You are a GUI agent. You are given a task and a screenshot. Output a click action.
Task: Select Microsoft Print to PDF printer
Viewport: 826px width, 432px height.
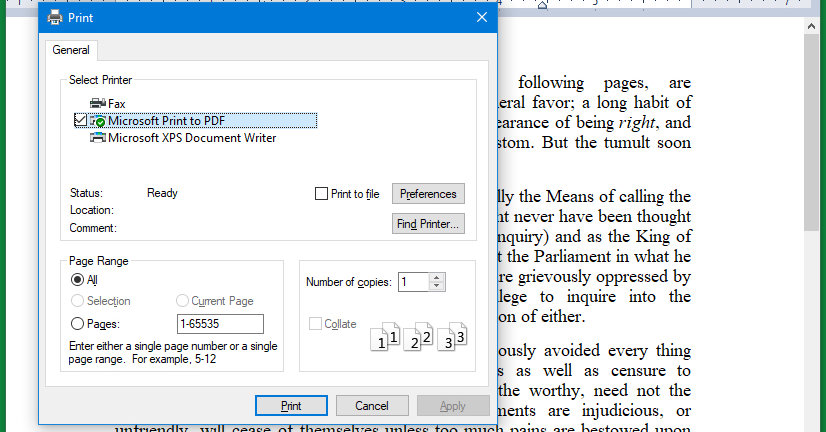pos(196,121)
